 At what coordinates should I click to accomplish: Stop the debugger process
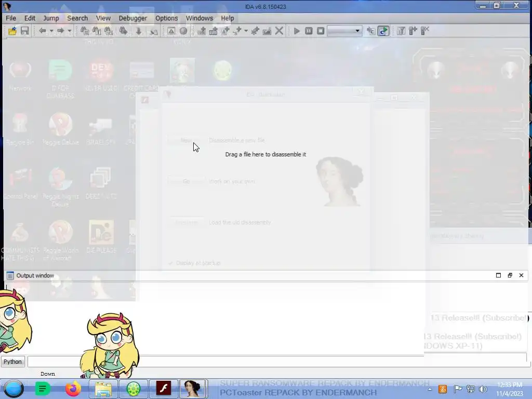(321, 31)
